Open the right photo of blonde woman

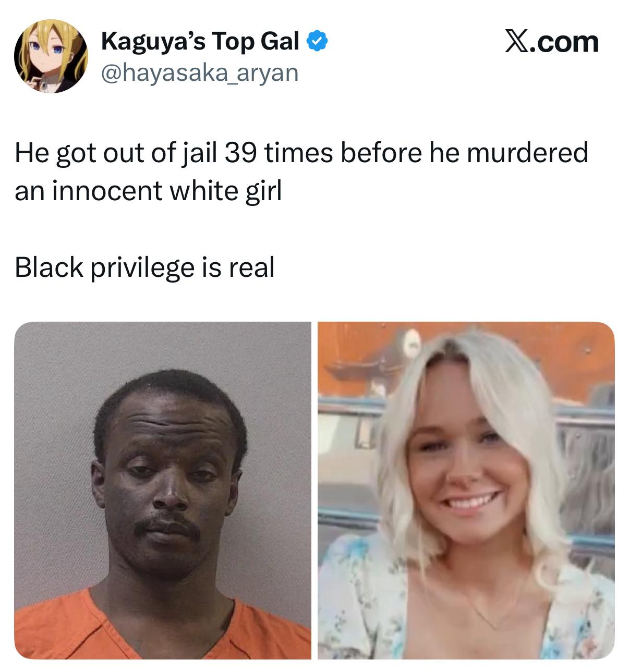click(466, 490)
